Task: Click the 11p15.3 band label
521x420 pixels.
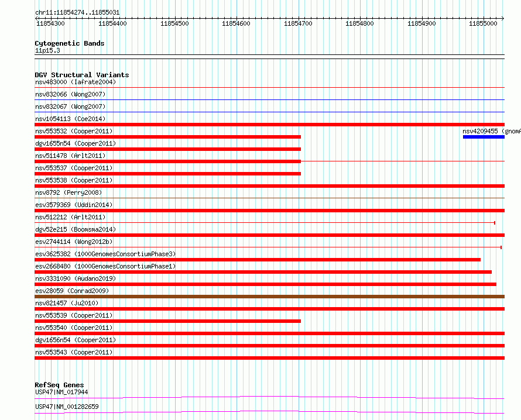Action: point(47,50)
